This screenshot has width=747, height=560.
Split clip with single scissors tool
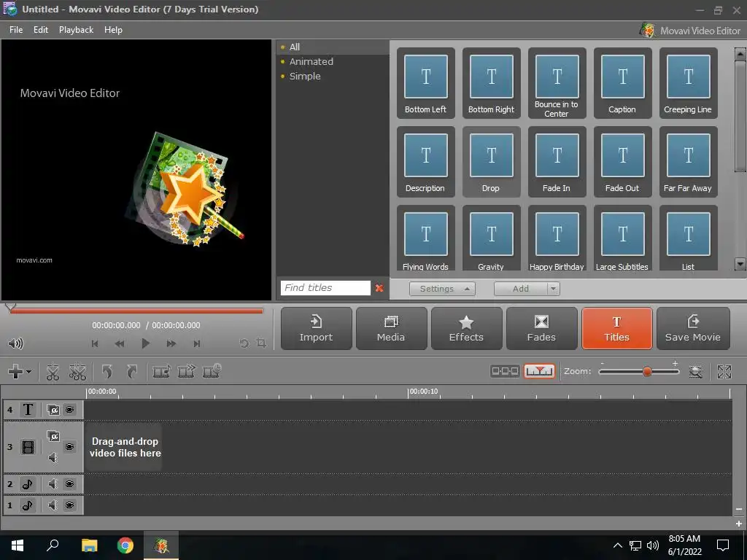(x=53, y=371)
